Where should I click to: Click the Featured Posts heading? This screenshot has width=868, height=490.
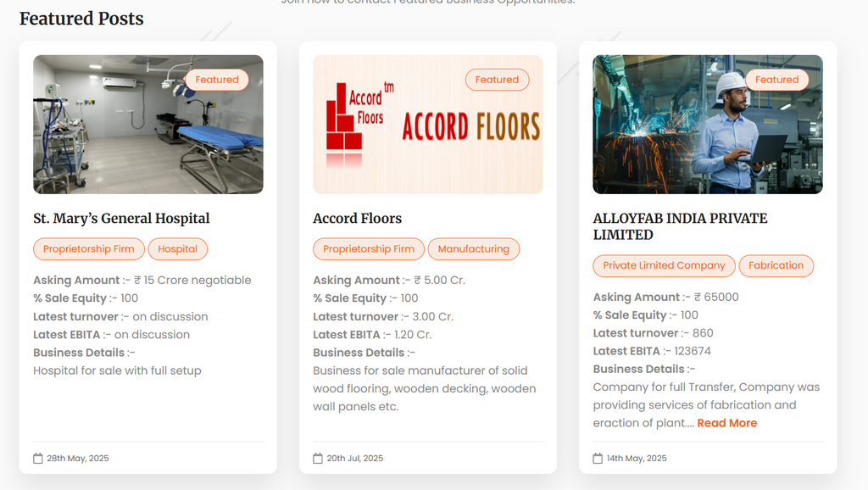pyautogui.click(x=81, y=19)
